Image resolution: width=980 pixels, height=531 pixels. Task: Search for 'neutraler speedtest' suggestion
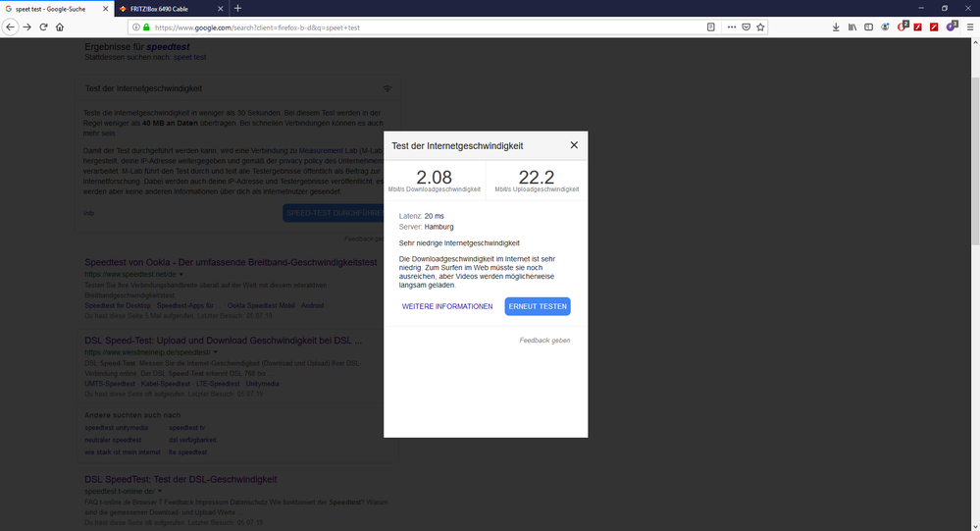113,440
